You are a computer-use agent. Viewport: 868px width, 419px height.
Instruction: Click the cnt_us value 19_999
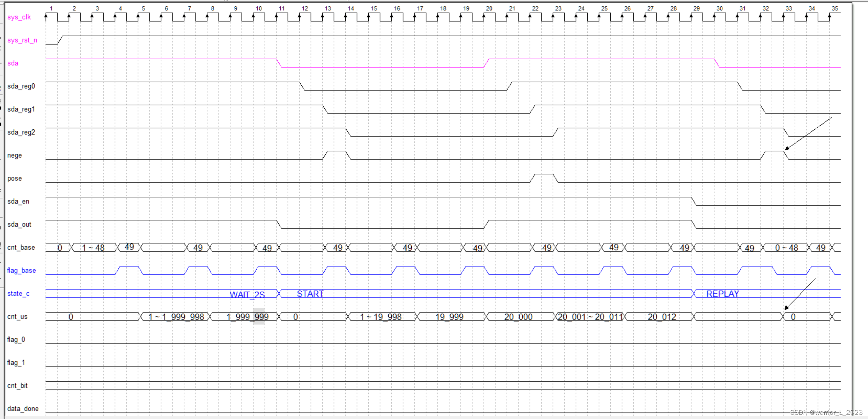click(449, 317)
